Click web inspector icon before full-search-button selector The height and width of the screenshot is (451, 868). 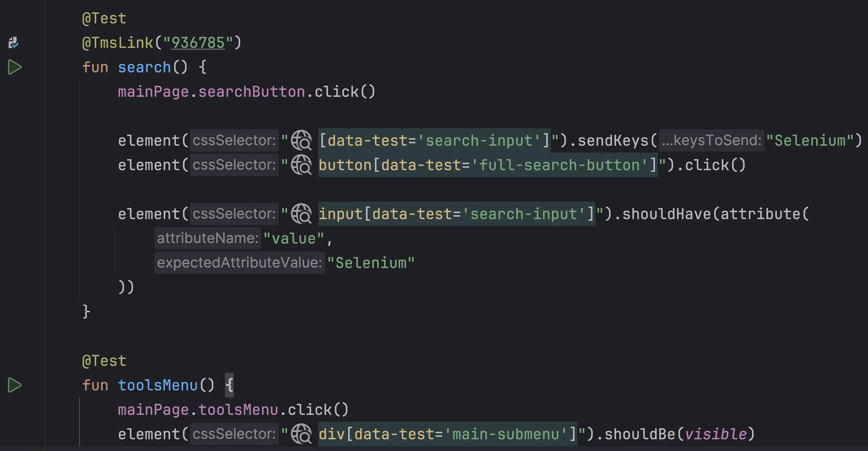(x=301, y=165)
